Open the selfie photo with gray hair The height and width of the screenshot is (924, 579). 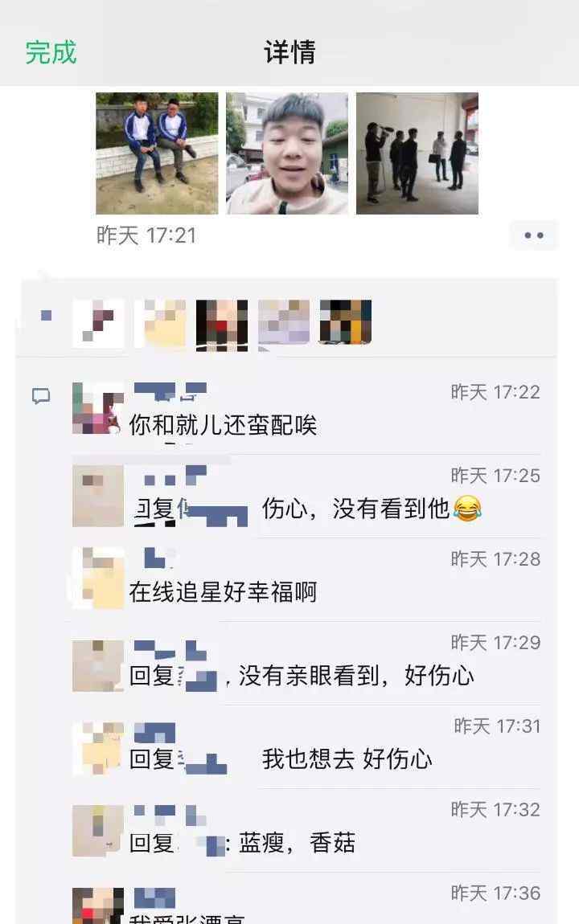tap(287, 153)
